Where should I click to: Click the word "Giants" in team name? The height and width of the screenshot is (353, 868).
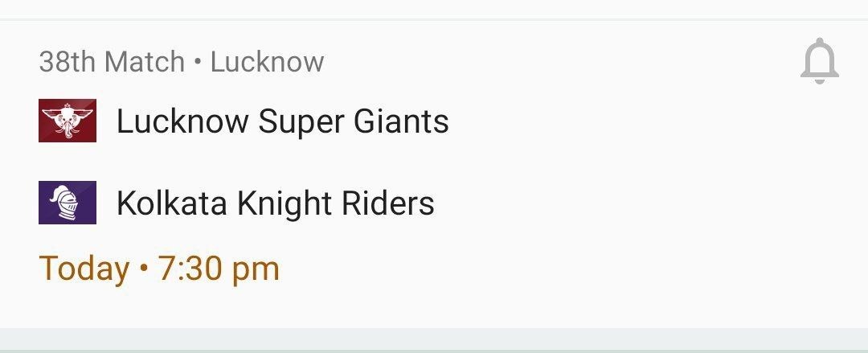coord(400,121)
